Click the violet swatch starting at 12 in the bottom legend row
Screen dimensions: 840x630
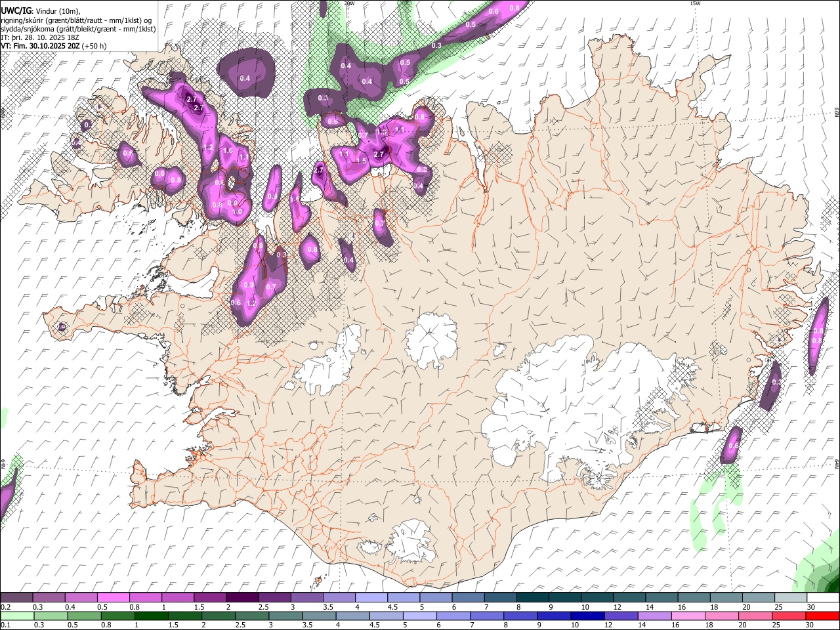tap(621, 616)
